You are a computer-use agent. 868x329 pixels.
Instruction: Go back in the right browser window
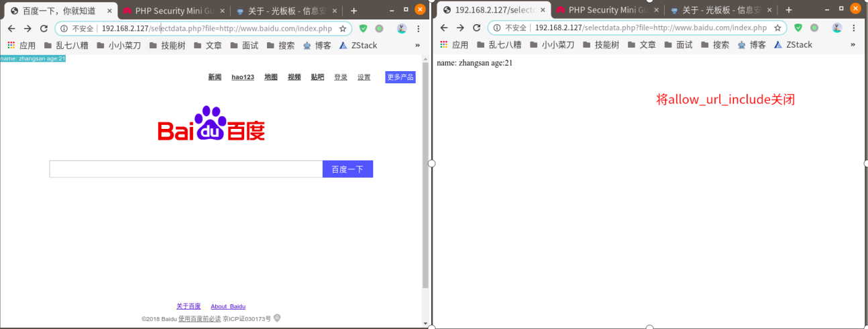tap(444, 28)
